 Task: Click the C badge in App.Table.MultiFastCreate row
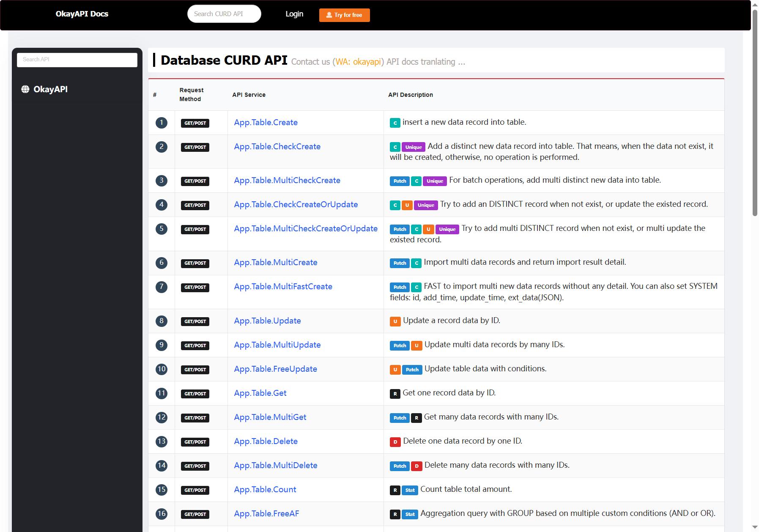[x=416, y=287]
